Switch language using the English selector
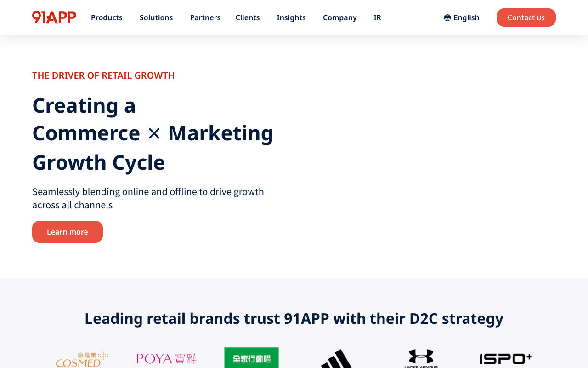 tap(462, 17)
